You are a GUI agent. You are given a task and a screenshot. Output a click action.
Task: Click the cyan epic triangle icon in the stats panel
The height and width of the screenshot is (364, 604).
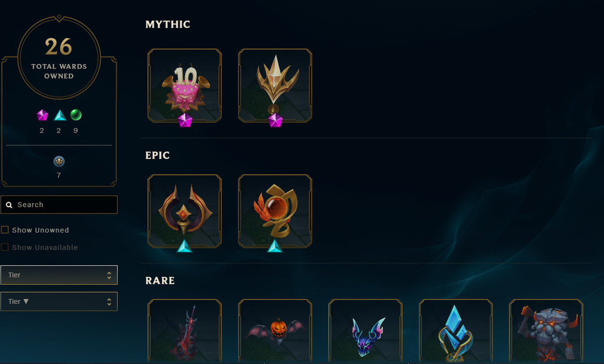(x=60, y=115)
